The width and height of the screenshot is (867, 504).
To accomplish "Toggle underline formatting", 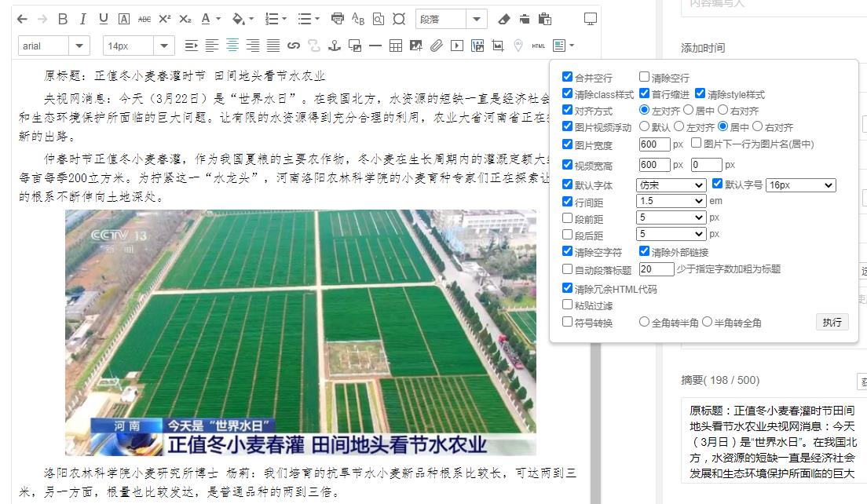I will [104, 20].
